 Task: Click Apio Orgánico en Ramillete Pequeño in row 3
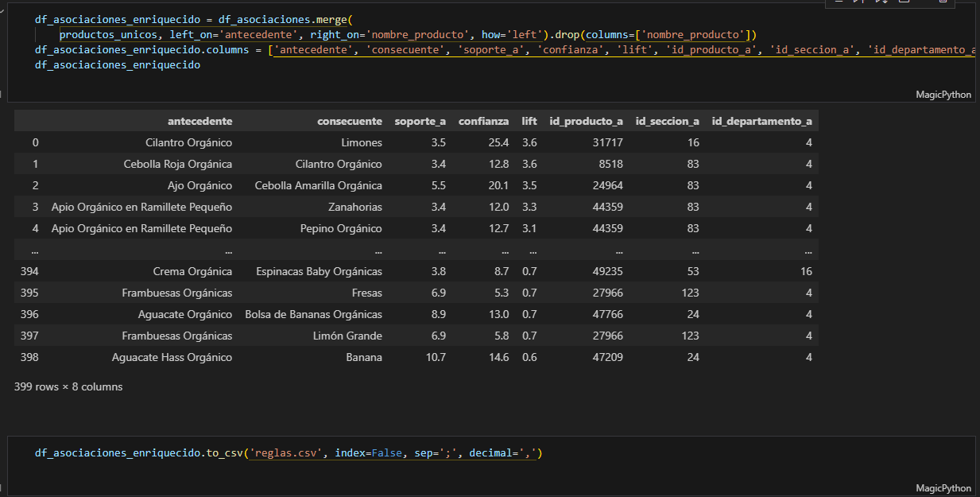point(141,207)
